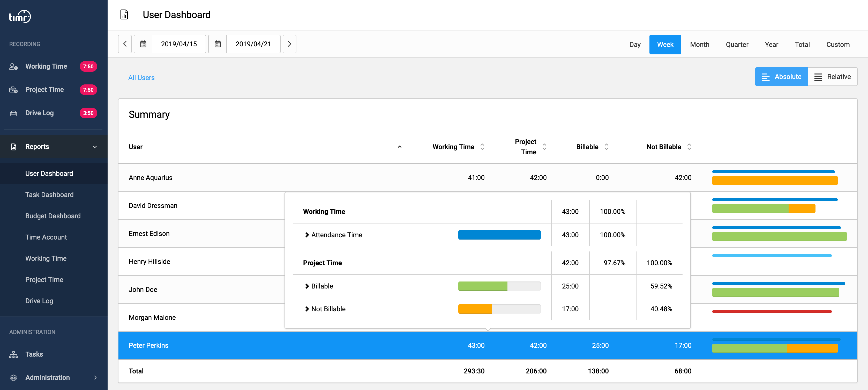This screenshot has height=390, width=868.
Task: Click the User Dashboard report icon in header
Action: tap(124, 15)
